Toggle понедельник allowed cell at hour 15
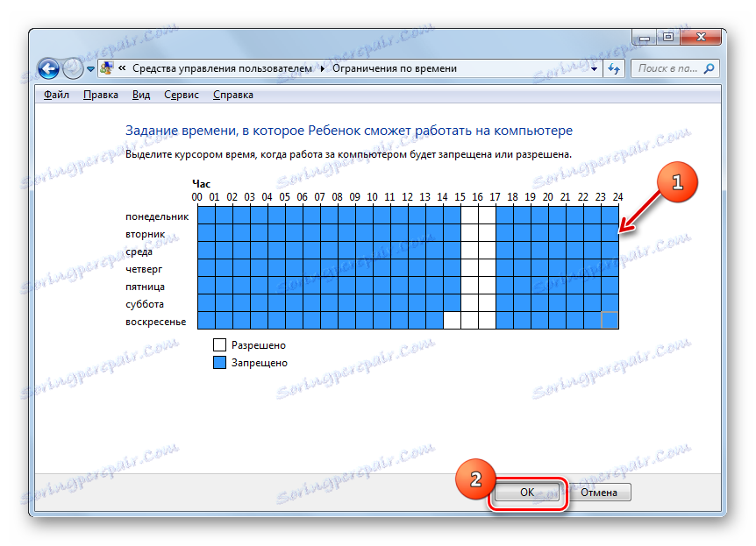 coord(469,215)
